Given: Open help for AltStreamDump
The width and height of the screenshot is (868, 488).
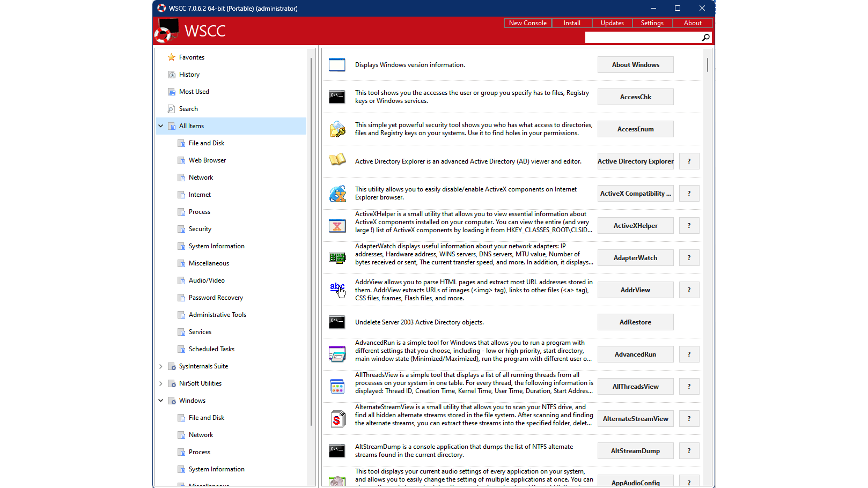Looking at the screenshot, I should coord(689,451).
